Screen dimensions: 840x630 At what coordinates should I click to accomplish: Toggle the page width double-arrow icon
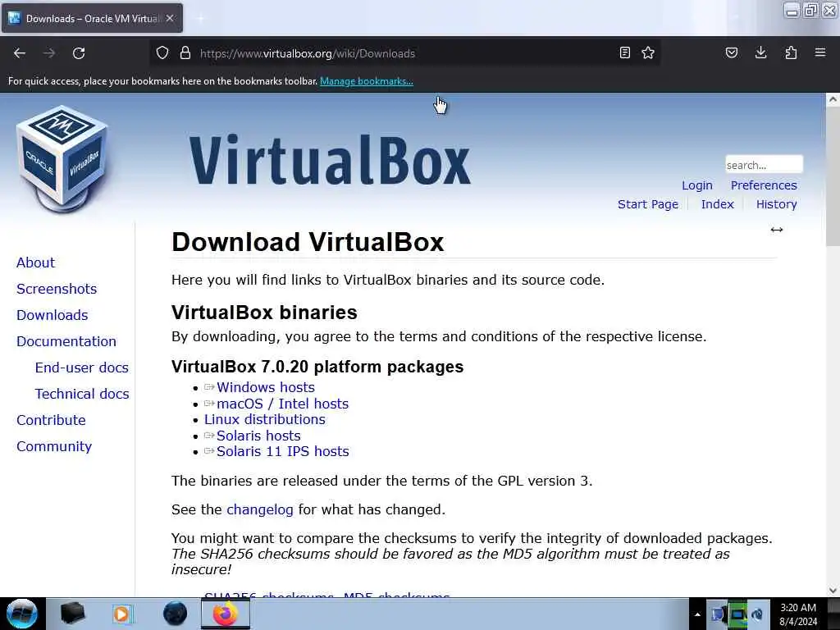tap(777, 230)
